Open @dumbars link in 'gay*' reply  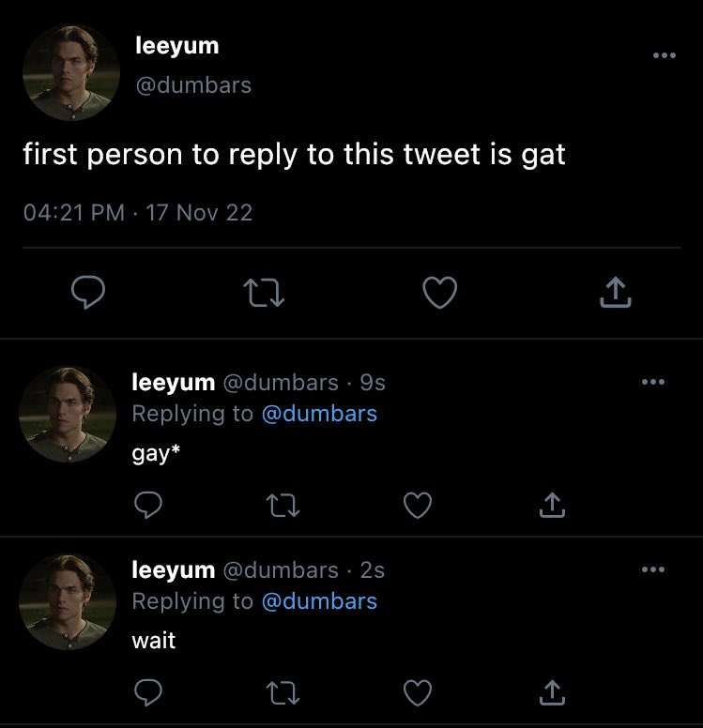319,414
